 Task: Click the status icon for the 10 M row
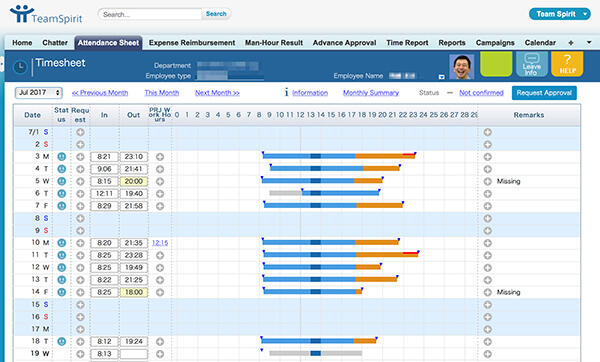click(62, 243)
